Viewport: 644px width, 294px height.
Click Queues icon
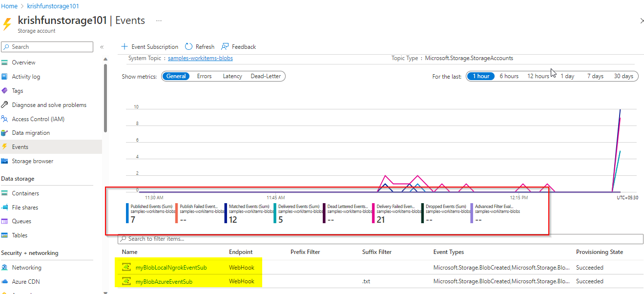tap(5, 221)
